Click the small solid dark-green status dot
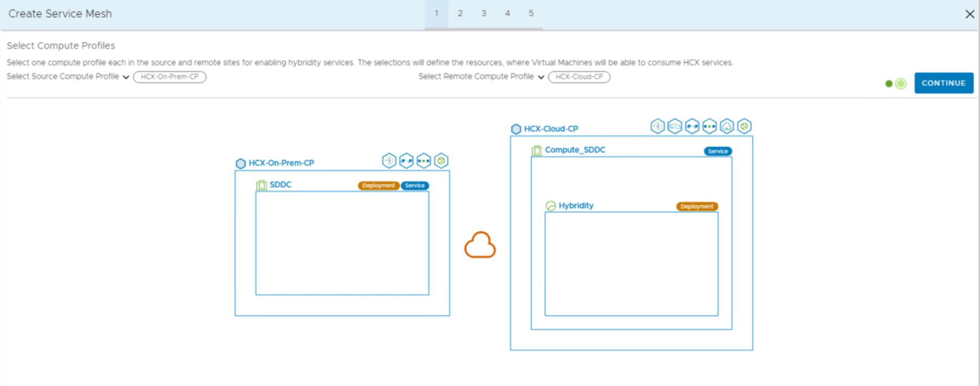Image resolution: width=980 pixels, height=386 pixels. [889, 84]
